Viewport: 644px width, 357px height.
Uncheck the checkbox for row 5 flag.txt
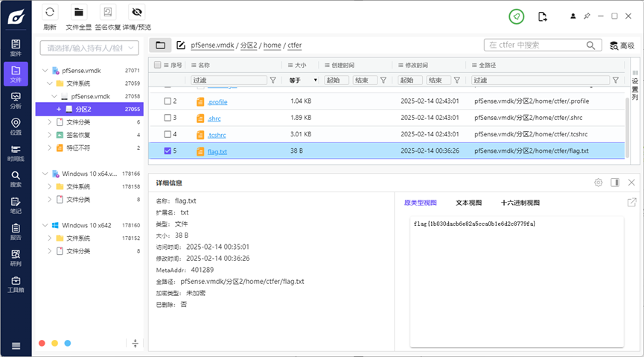168,151
